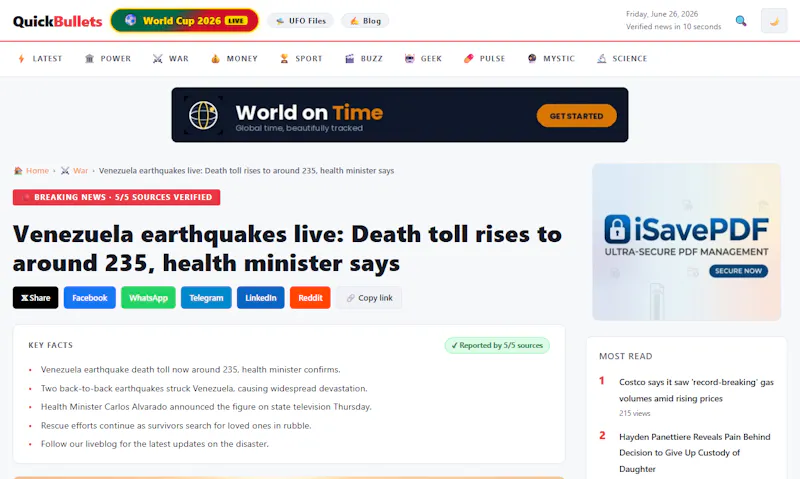Image resolution: width=800 pixels, height=479 pixels.
Task: Click 'Verified news in 10 seconds' text
Action: [x=673, y=27]
